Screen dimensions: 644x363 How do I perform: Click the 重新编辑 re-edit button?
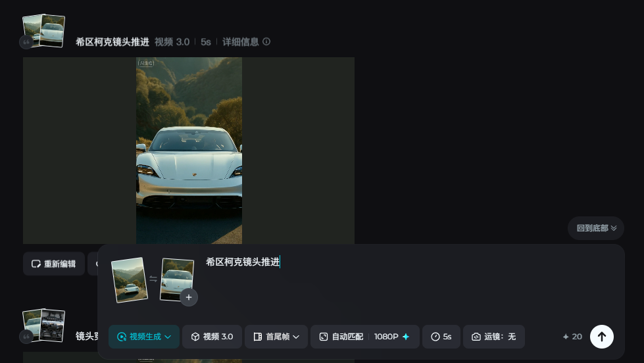tap(54, 264)
